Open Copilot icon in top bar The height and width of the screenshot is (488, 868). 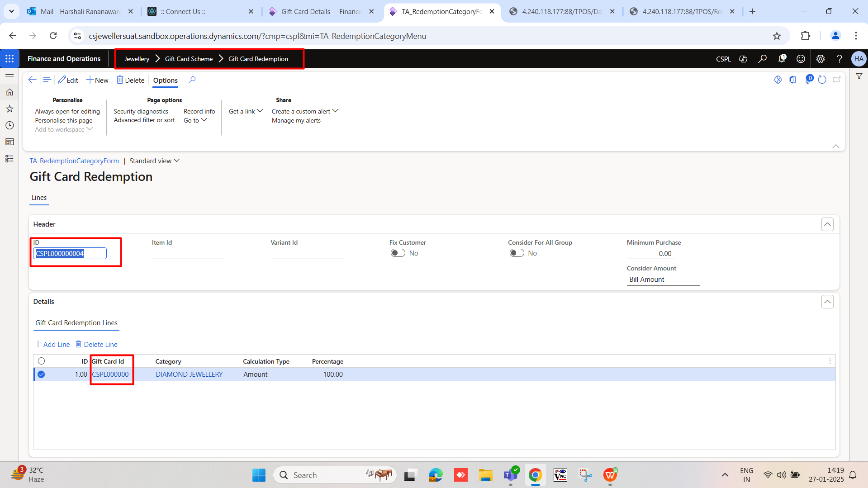[743, 59]
